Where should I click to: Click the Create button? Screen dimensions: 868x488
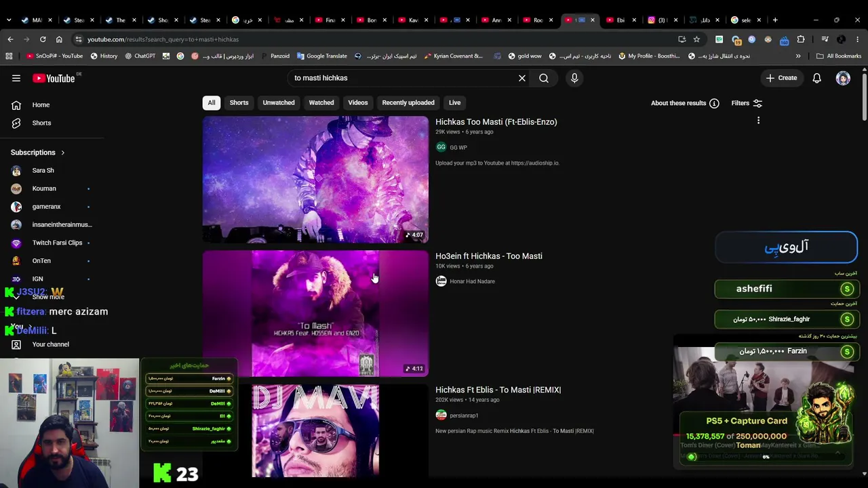point(781,78)
